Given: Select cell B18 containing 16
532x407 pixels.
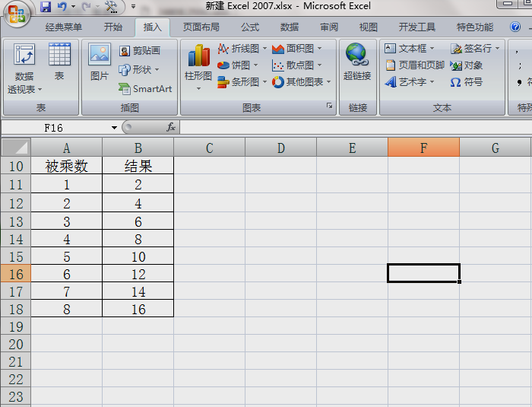Looking at the screenshot, I should (138, 309).
